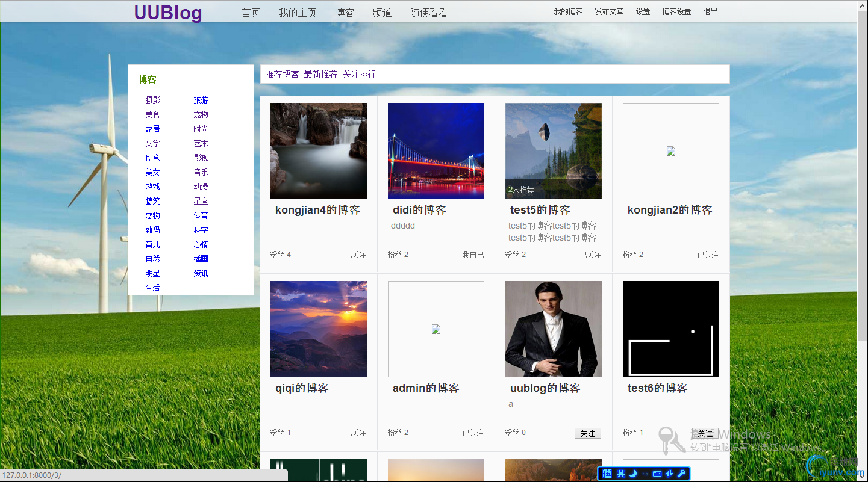Image resolution: width=868 pixels, height=482 pixels.
Task: Click 已关注 on admin card
Action: (x=473, y=433)
